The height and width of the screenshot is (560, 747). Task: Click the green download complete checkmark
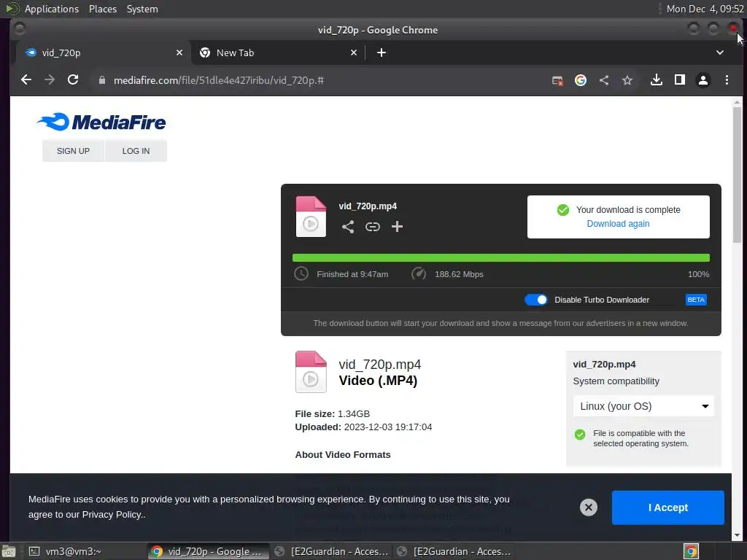562,210
